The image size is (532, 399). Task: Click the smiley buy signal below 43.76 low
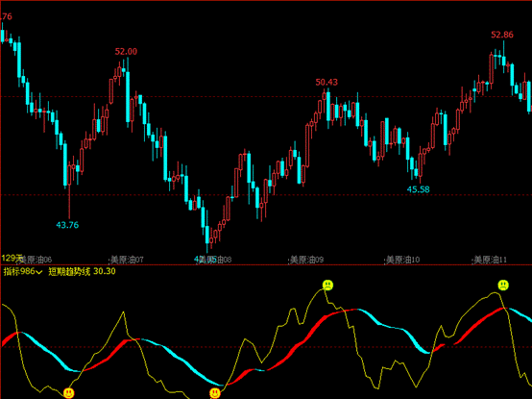point(69,393)
